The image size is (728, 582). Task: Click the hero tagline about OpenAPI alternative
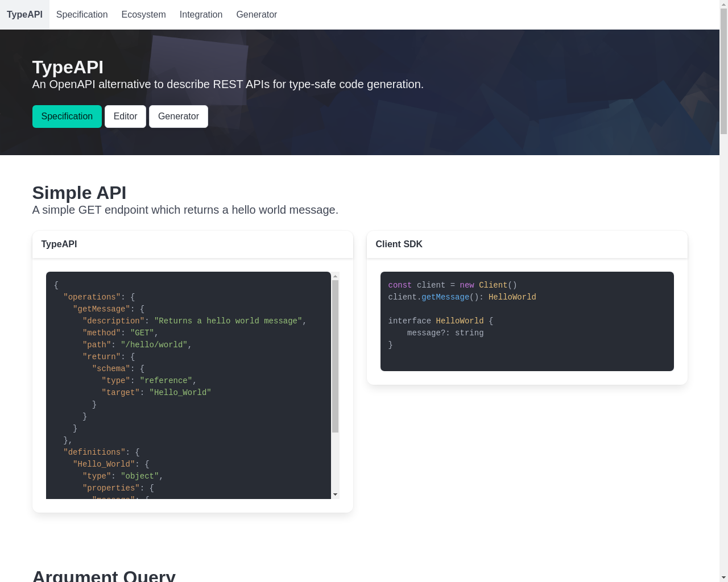click(x=228, y=84)
